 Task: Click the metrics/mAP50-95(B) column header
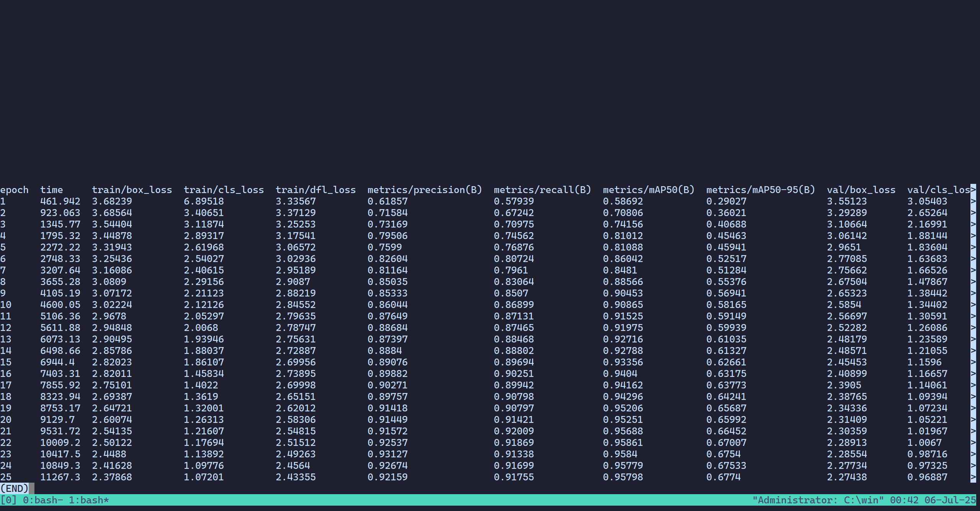click(x=761, y=190)
